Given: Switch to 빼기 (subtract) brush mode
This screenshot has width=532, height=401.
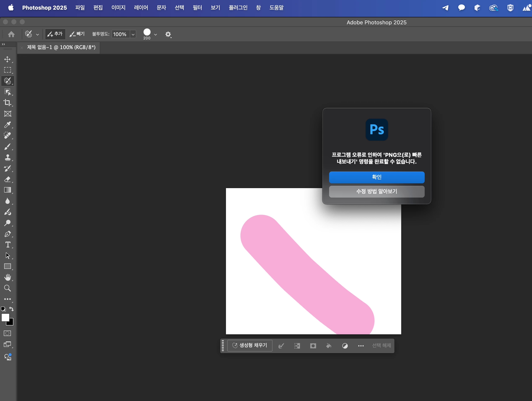Looking at the screenshot, I should 77,34.
